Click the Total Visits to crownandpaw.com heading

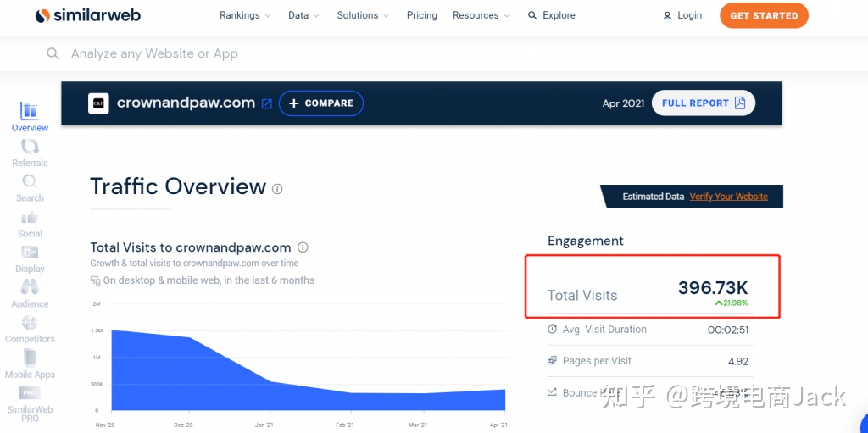click(x=191, y=247)
